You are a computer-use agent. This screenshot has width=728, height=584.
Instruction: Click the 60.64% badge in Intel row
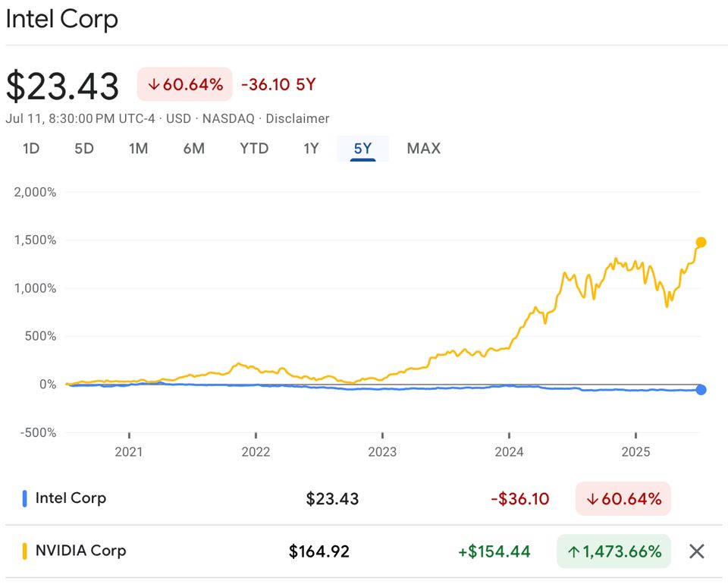(623, 499)
